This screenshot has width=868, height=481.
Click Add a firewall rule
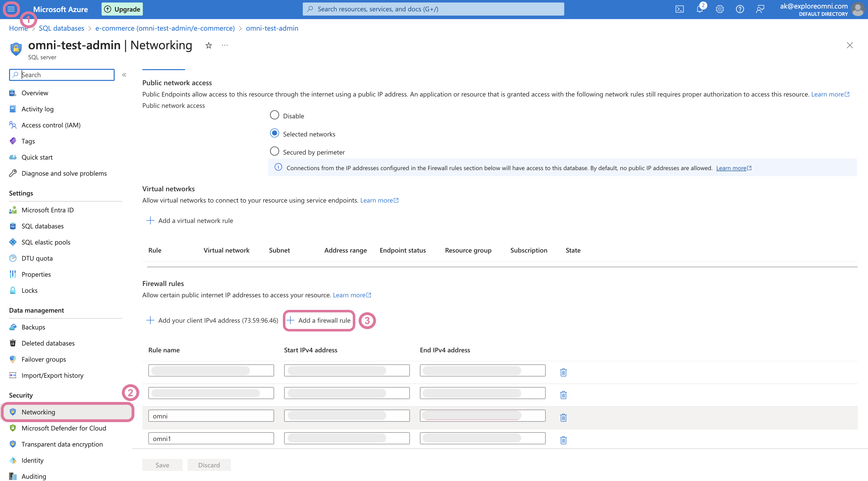coord(319,320)
